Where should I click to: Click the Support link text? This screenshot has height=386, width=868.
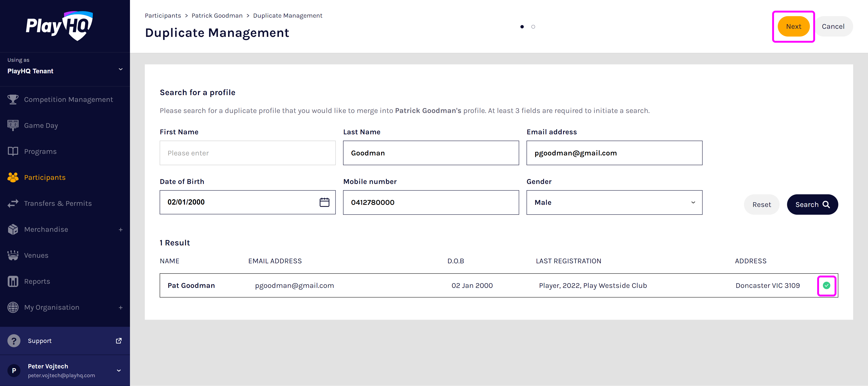(x=40, y=341)
